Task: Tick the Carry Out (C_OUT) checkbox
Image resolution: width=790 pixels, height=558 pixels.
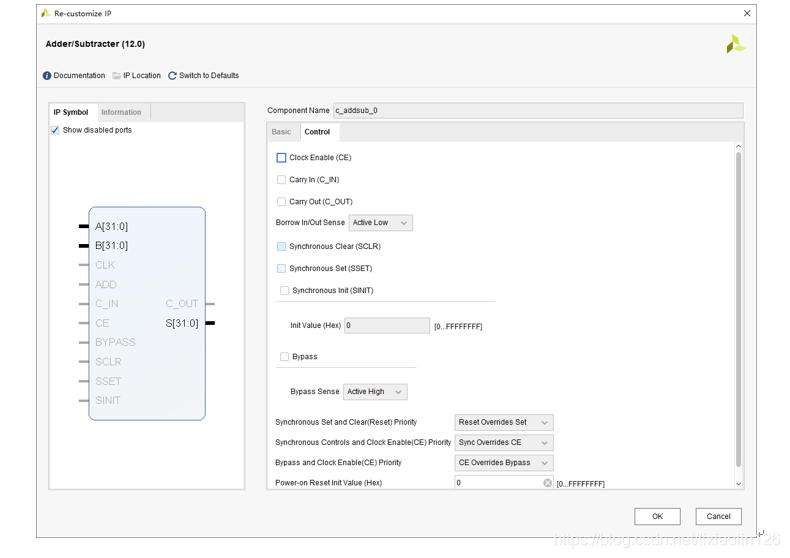Action: (x=281, y=201)
